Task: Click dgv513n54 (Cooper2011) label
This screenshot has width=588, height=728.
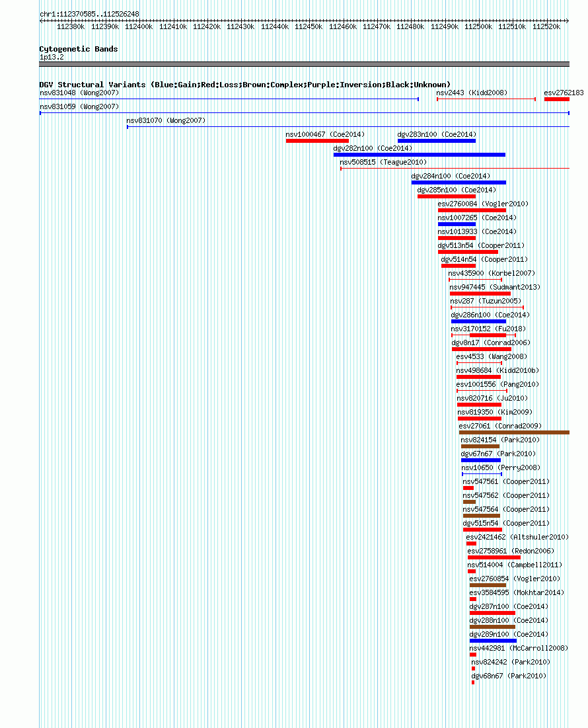Action: (481, 245)
